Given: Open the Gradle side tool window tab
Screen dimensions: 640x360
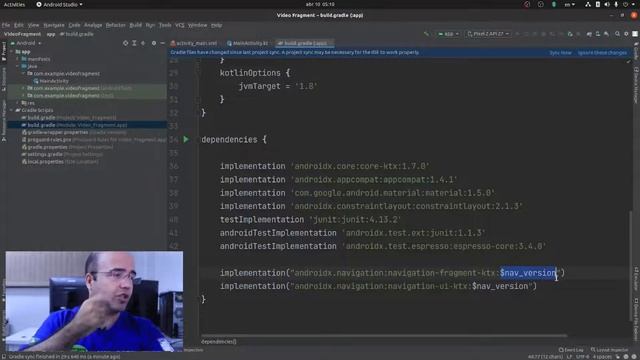Looking at the screenshot, I should [636, 51].
